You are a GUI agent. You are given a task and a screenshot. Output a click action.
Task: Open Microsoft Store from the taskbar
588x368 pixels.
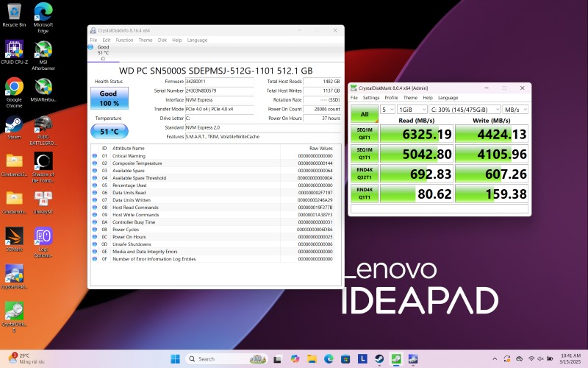click(x=345, y=359)
